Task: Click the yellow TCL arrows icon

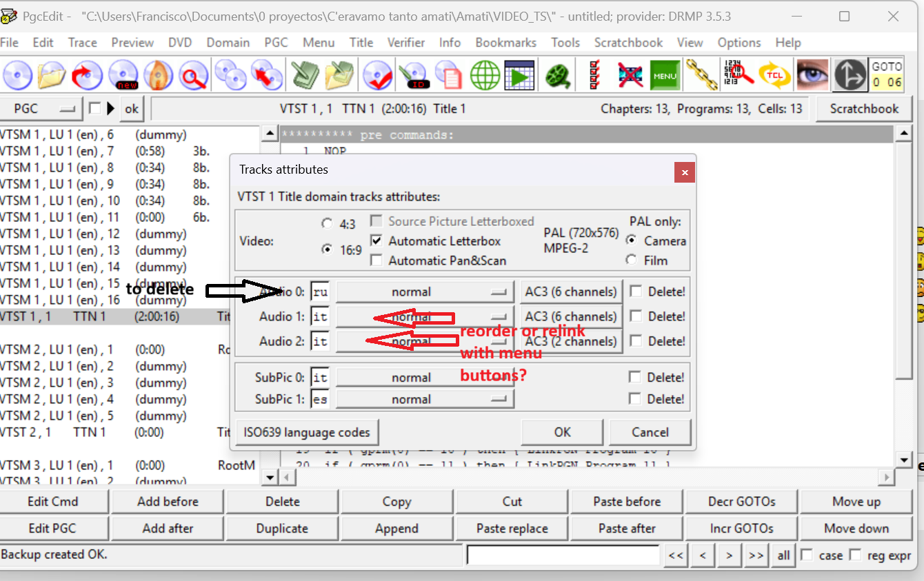Action: click(x=774, y=75)
